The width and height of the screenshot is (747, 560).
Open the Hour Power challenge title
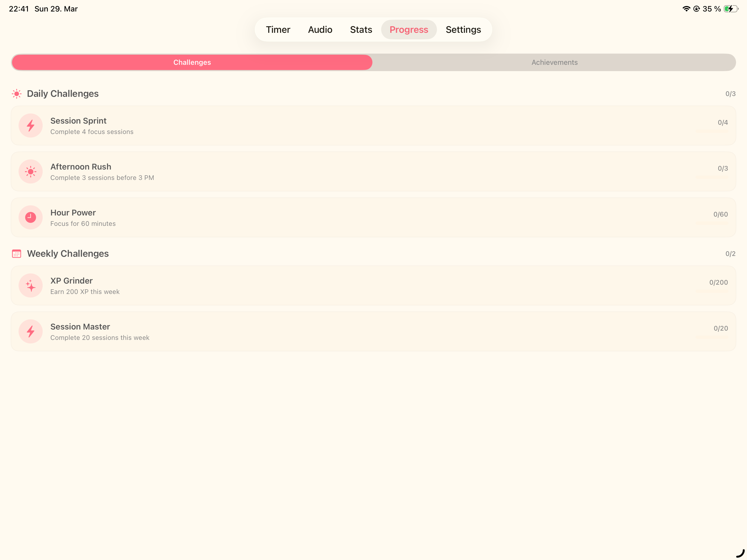pyautogui.click(x=73, y=213)
